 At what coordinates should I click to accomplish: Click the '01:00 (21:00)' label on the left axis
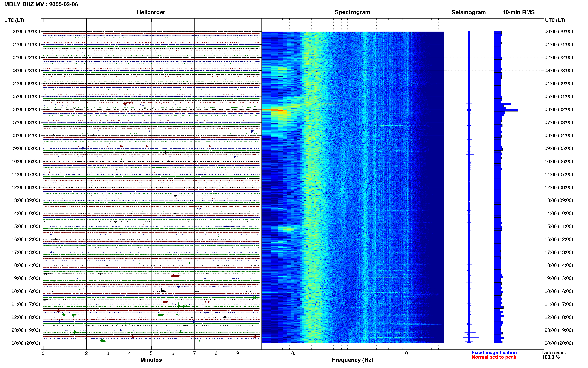click(x=26, y=45)
